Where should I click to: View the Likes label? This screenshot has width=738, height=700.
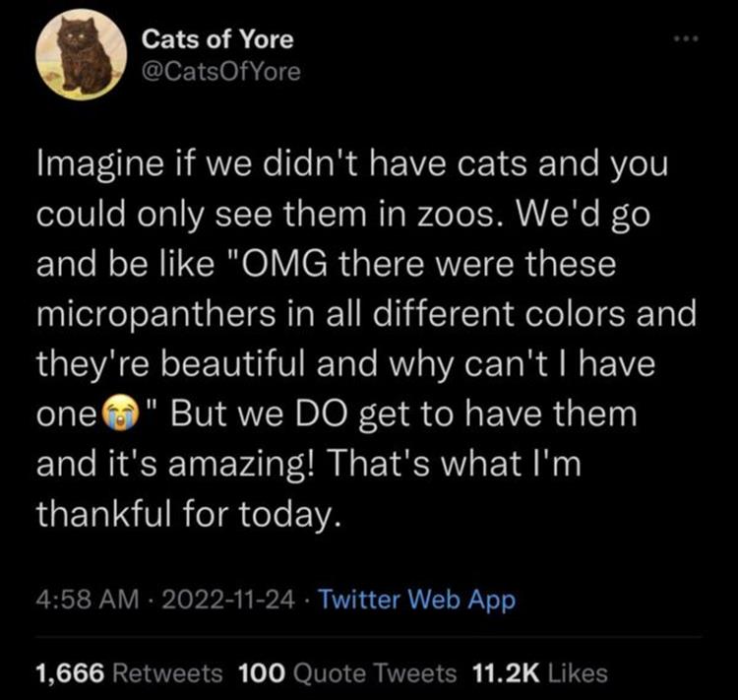point(576,673)
